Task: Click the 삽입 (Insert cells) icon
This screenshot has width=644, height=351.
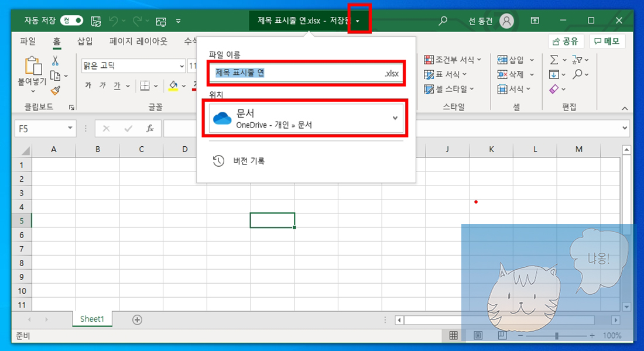Action: pos(502,60)
